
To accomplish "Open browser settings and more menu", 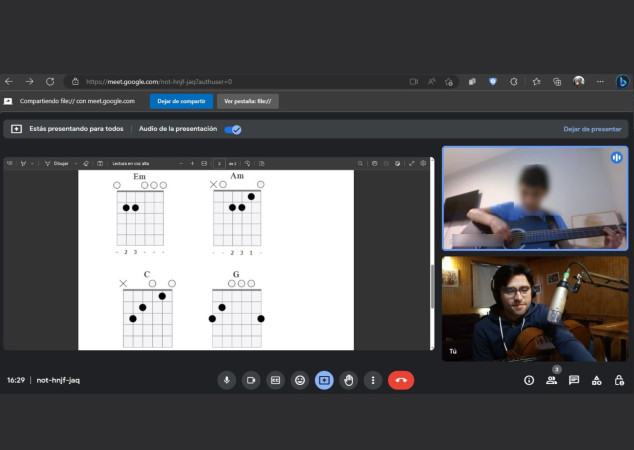I will pyautogui.click(x=600, y=82).
